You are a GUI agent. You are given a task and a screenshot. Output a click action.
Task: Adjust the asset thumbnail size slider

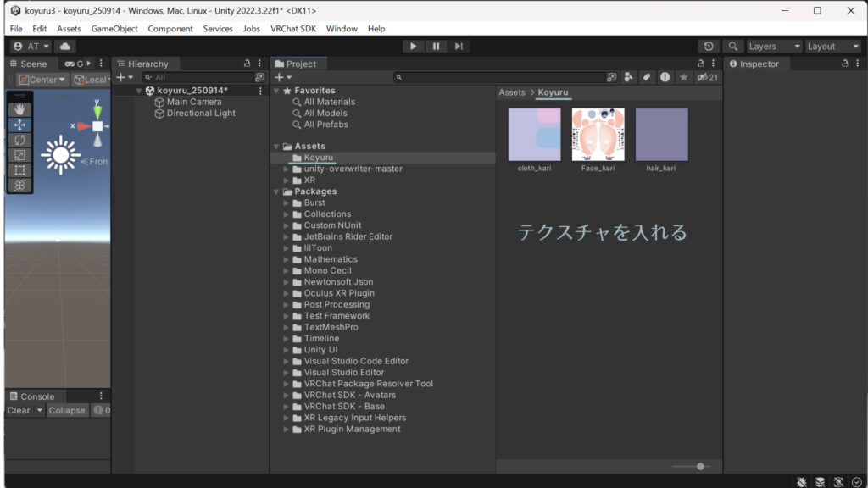pyautogui.click(x=700, y=466)
